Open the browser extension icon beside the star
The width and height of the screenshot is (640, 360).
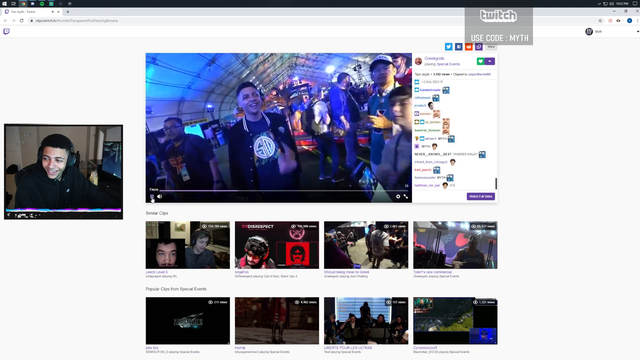pyautogui.click(x=610, y=20)
